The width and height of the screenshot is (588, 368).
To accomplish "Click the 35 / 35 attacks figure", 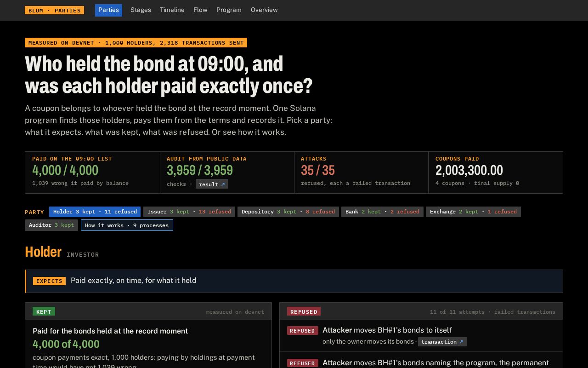I will point(318,170).
